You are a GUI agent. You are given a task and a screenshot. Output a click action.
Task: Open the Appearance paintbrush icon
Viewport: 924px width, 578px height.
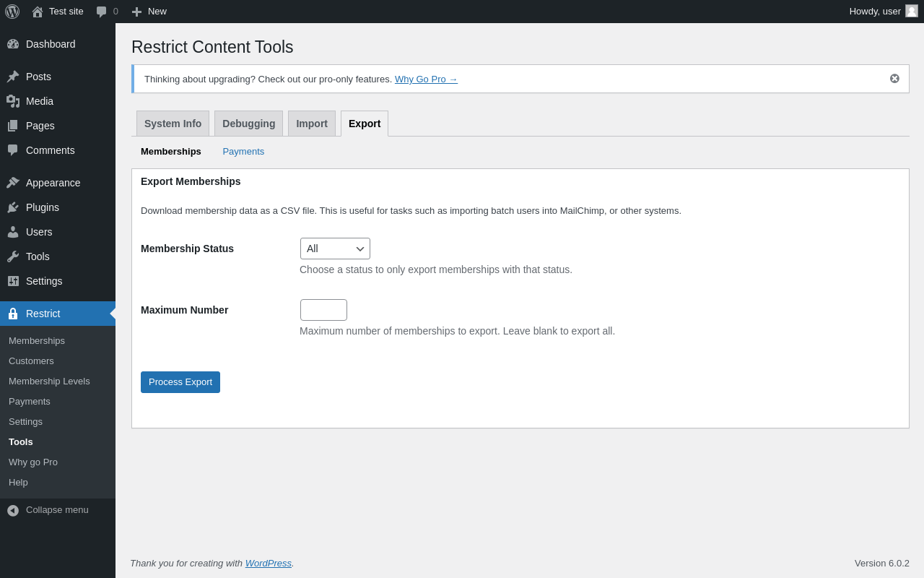(x=13, y=183)
